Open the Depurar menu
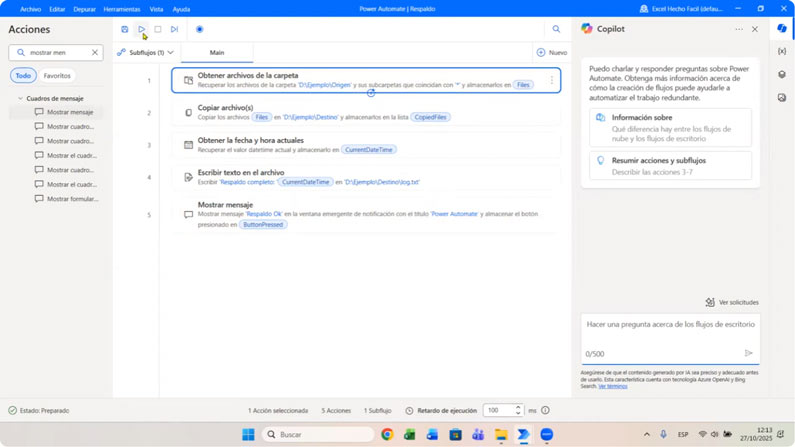This screenshot has height=447, width=795. (85, 9)
